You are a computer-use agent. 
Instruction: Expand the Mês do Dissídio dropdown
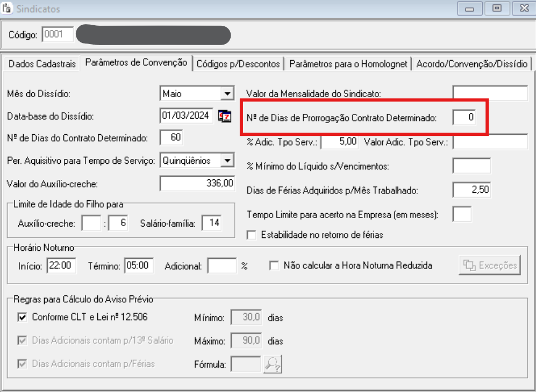click(227, 93)
